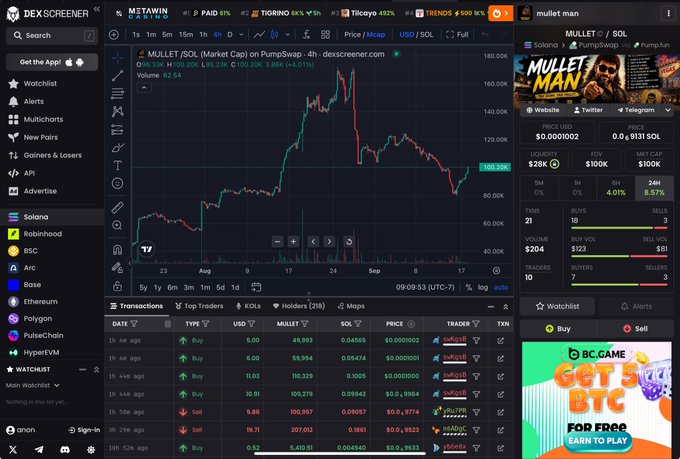Activate the chart zoom-in tool

click(118, 225)
